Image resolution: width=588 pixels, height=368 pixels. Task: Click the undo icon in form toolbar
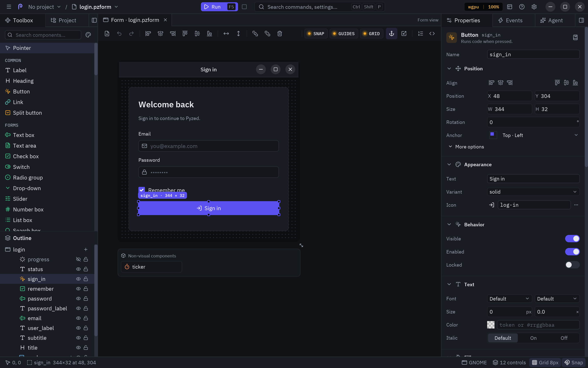[119, 34]
